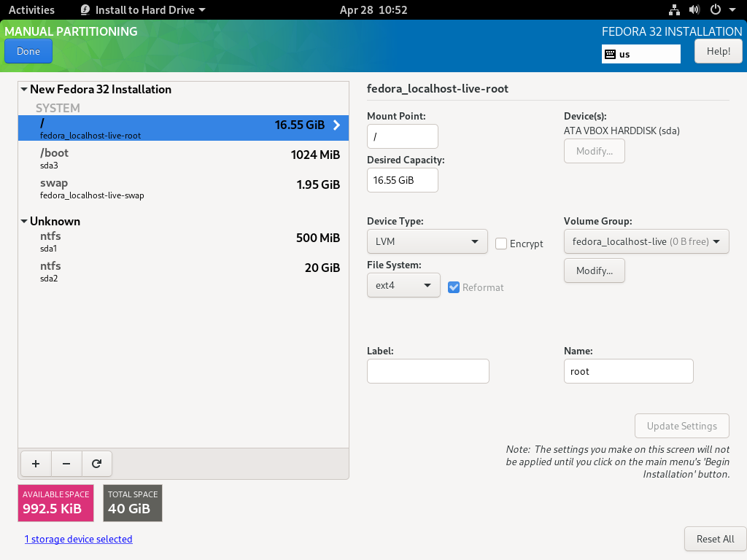Toggle the Encrypt checkbox
This screenshot has height=560, width=747.
coord(501,244)
